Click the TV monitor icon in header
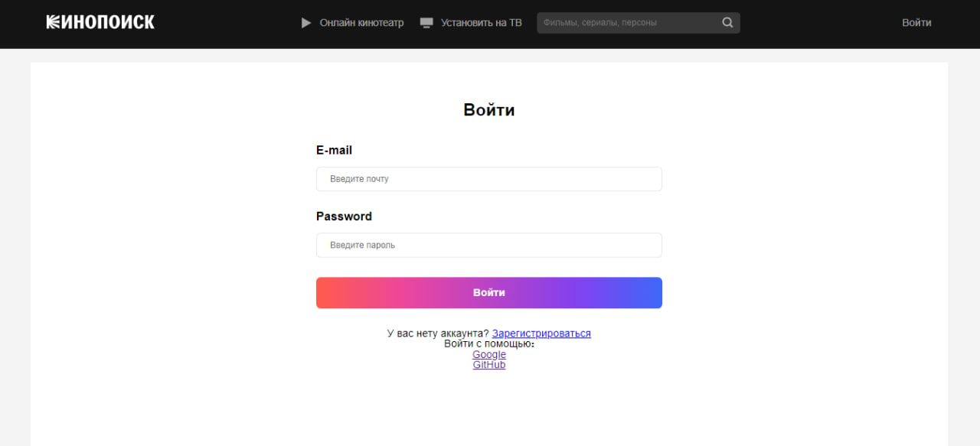Image resolution: width=980 pixels, height=446 pixels. click(426, 23)
